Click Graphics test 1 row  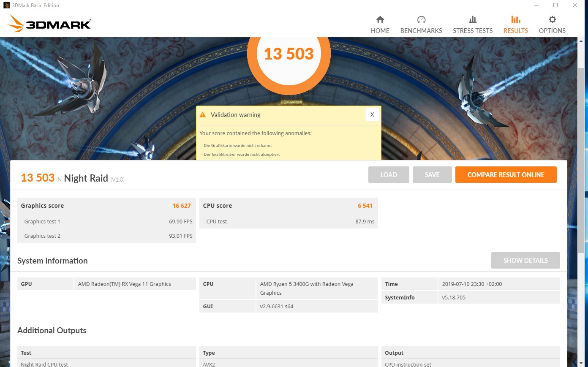[106, 221]
